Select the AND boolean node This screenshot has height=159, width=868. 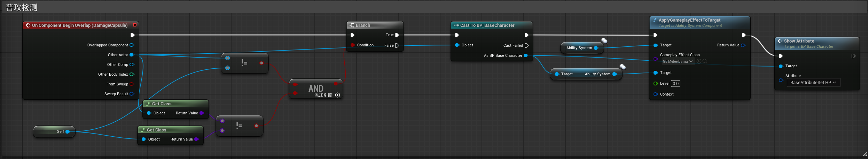[316, 89]
